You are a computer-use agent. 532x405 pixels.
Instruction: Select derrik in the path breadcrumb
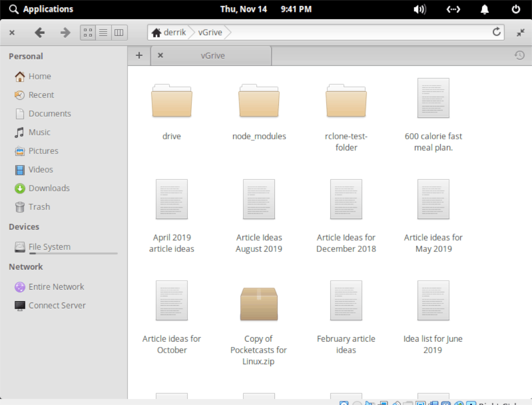tap(175, 32)
